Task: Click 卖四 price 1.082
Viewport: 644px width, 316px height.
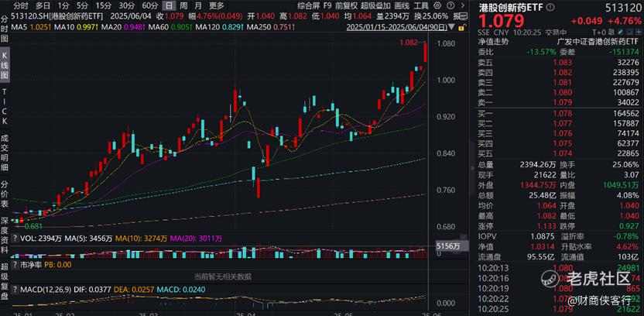Action: (563, 72)
